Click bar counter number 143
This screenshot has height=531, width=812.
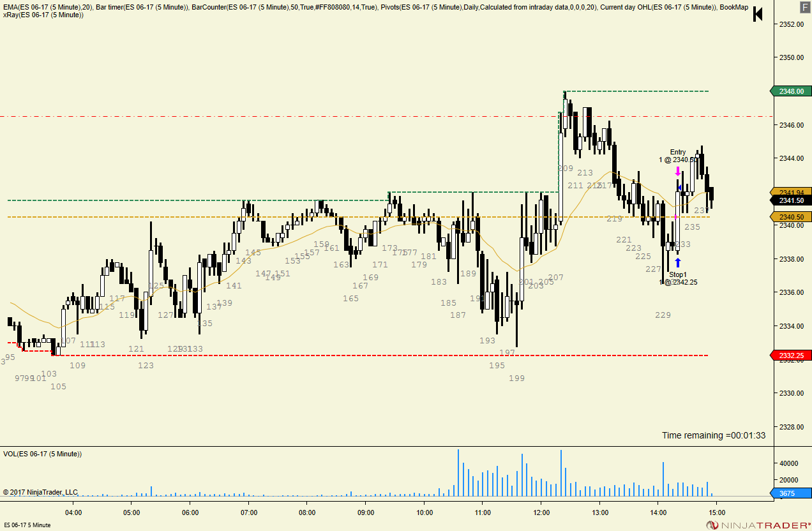(243, 261)
